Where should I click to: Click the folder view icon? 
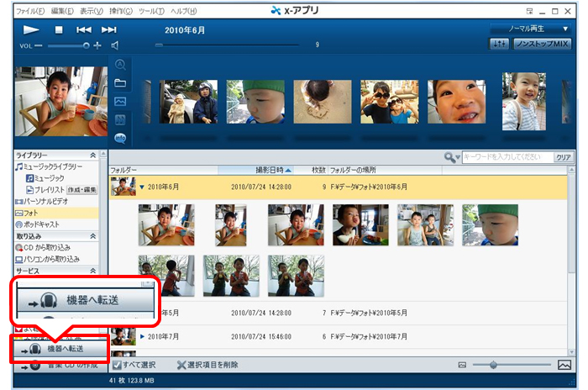point(120,83)
